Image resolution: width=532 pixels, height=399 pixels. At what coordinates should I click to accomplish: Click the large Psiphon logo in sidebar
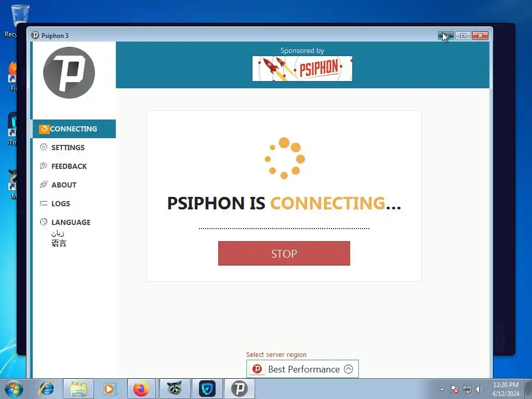click(69, 73)
